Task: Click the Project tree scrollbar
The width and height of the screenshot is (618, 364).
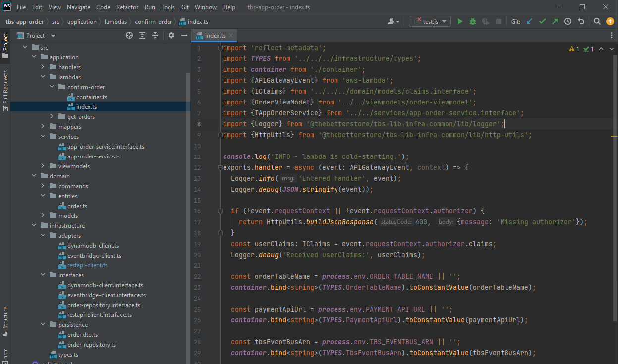Action: 188,218
